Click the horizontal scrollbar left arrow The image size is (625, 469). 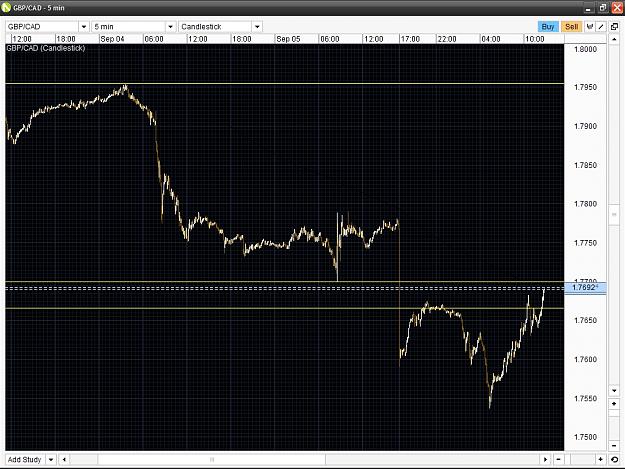pos(64,459)
